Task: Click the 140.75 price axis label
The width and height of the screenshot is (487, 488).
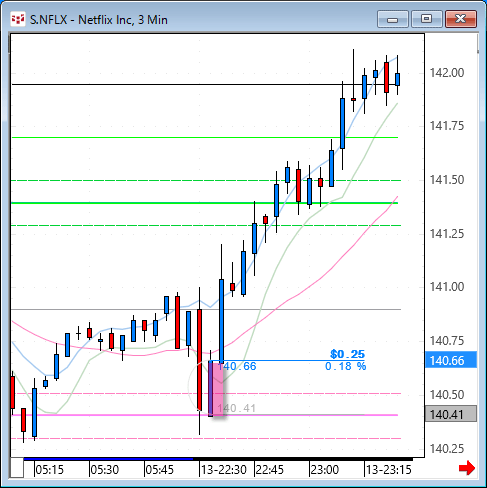Action: click(447, 341)
